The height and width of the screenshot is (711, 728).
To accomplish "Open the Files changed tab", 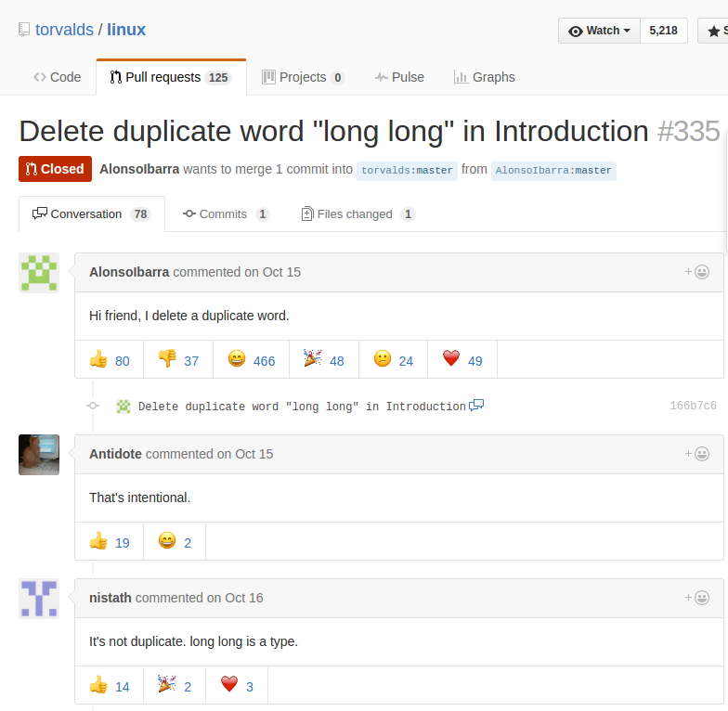I will coord(358,213).
